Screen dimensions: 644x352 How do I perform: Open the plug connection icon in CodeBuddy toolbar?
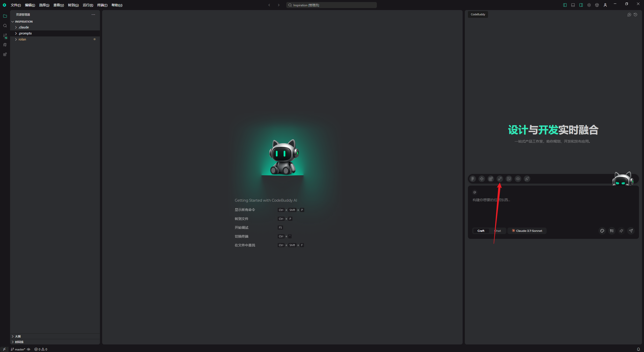click(x=500, y=179)
